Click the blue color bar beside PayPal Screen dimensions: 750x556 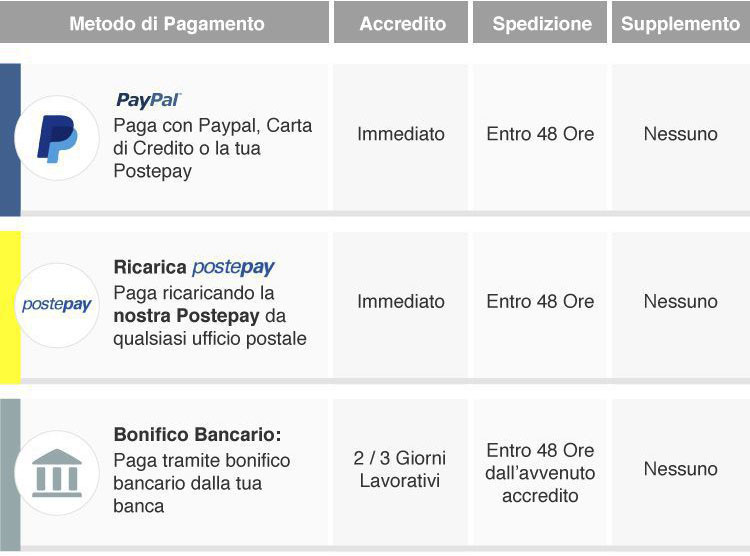(x=10, y=140)
